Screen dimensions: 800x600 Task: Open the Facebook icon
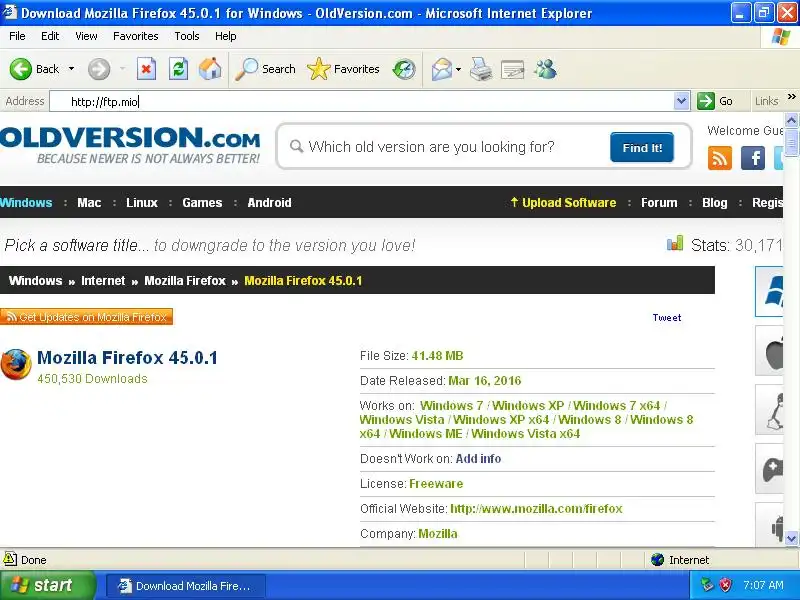(753, 158)
